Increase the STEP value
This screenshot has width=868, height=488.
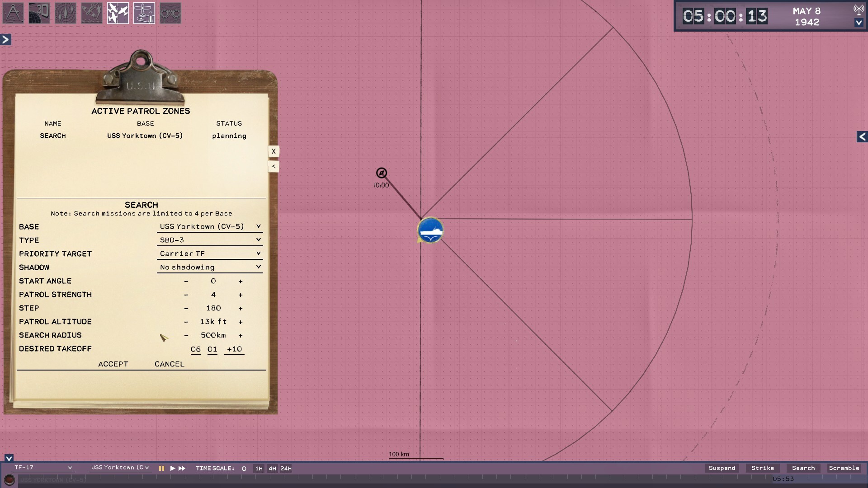click(241, 308)
